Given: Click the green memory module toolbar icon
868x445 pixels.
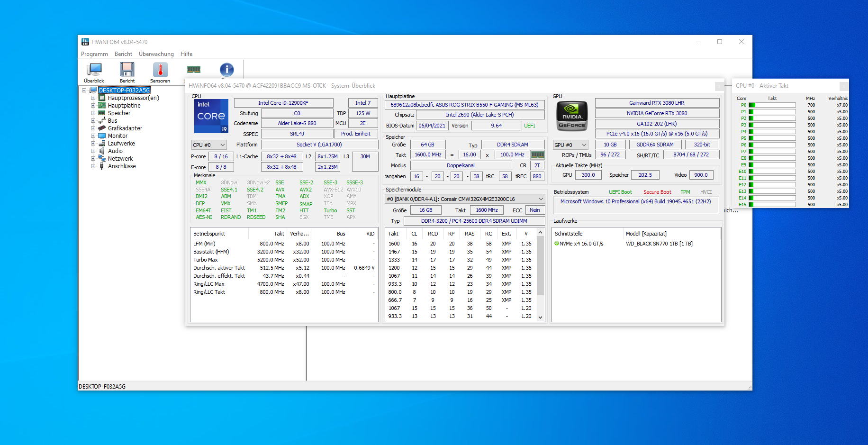Looking at the screenshot, I should 194,70.
